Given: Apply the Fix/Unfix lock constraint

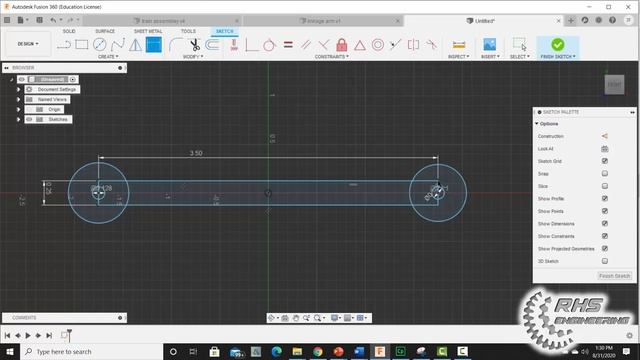Looking at the screenshot, I should (x=342, y=44).
